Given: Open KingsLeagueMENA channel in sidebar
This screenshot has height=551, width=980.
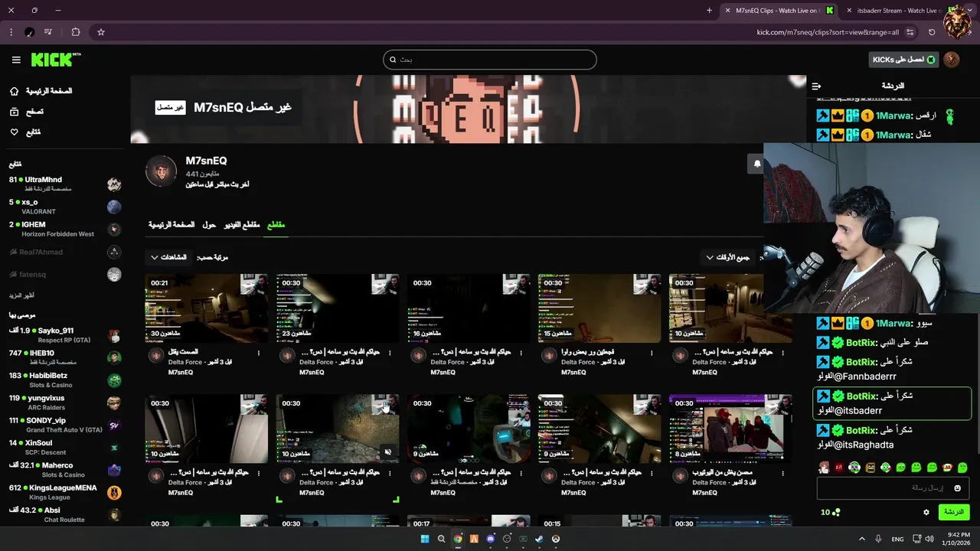Looking at the screenshot, I should (64, 492).
